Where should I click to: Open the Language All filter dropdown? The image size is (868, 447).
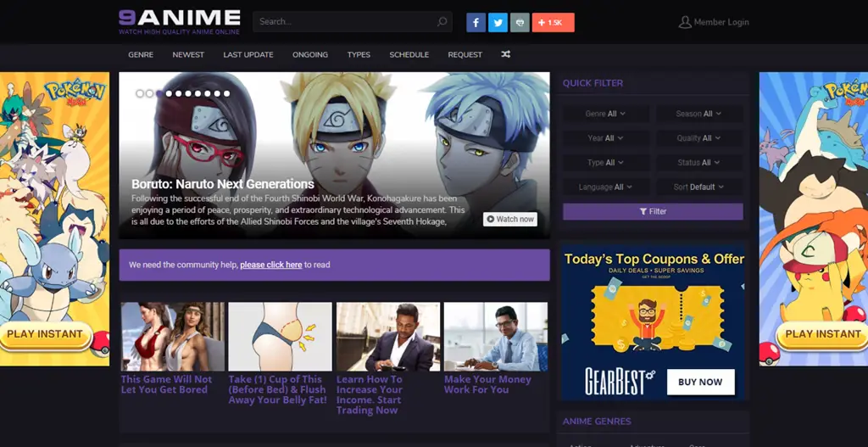click(605, 187)
